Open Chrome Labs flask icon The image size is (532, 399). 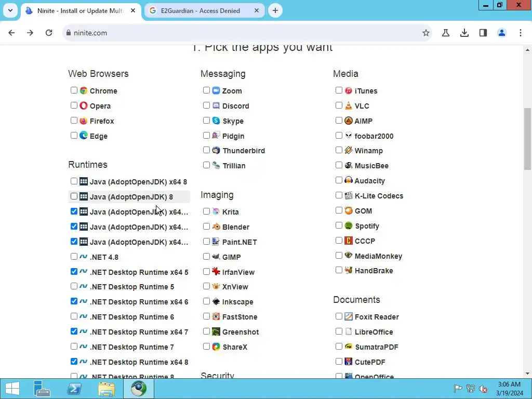446,33
